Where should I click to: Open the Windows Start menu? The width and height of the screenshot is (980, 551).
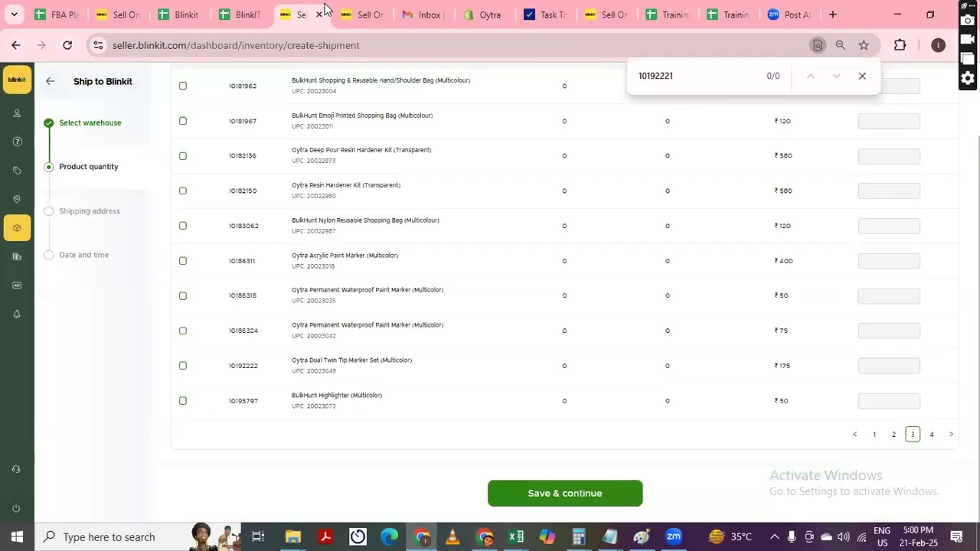coord(17,537)
